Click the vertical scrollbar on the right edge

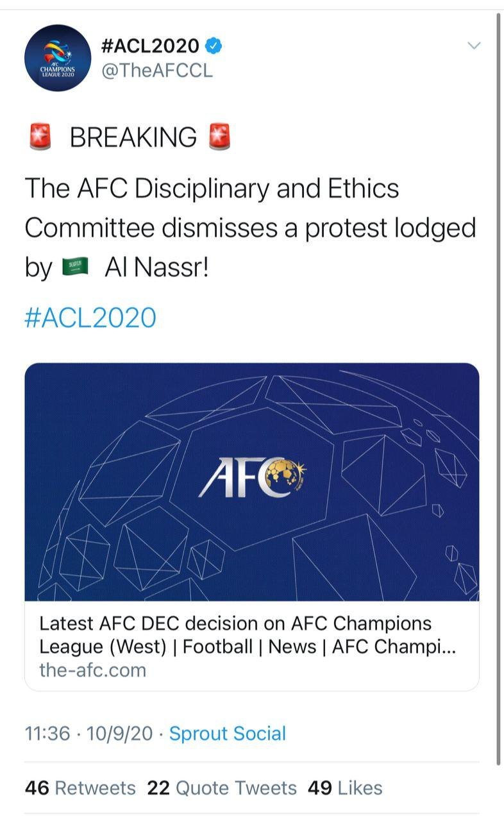point(498,385)
